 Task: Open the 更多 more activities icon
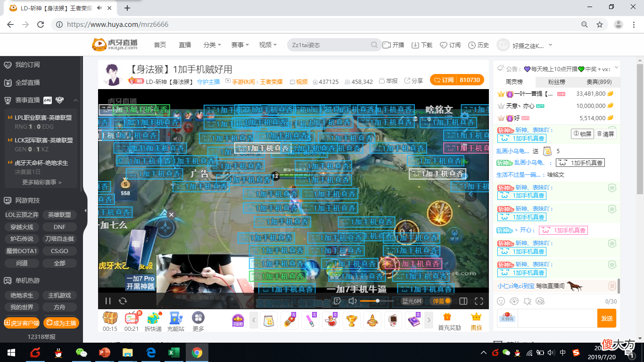click(198, 319)
